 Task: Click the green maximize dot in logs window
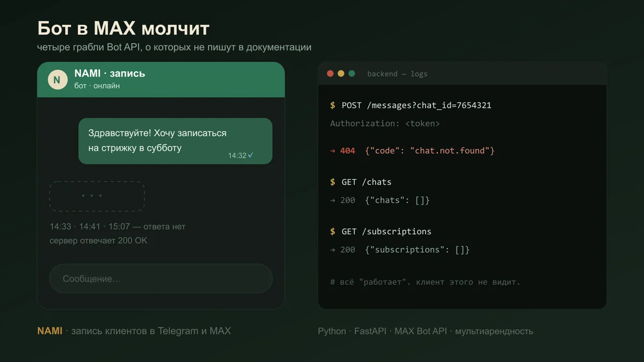point(352,73)
